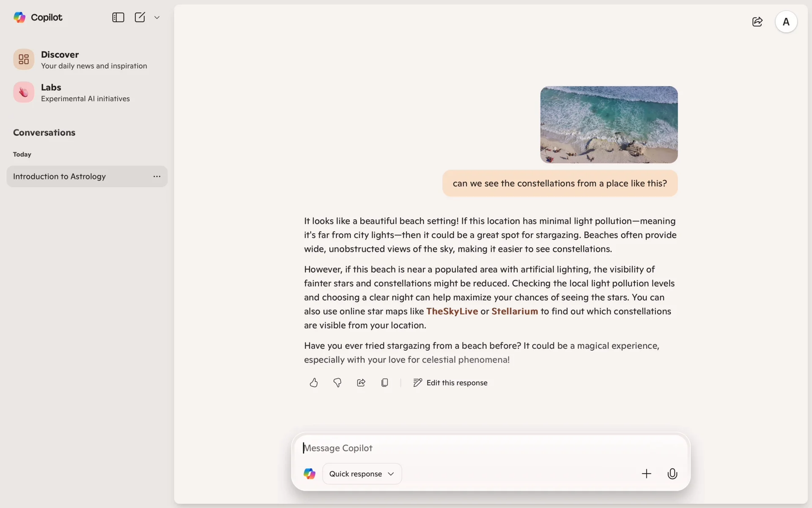This screenshot has width=812, height=508.
Task: Open the TheSkyLive link
Action: coord(452,311)
